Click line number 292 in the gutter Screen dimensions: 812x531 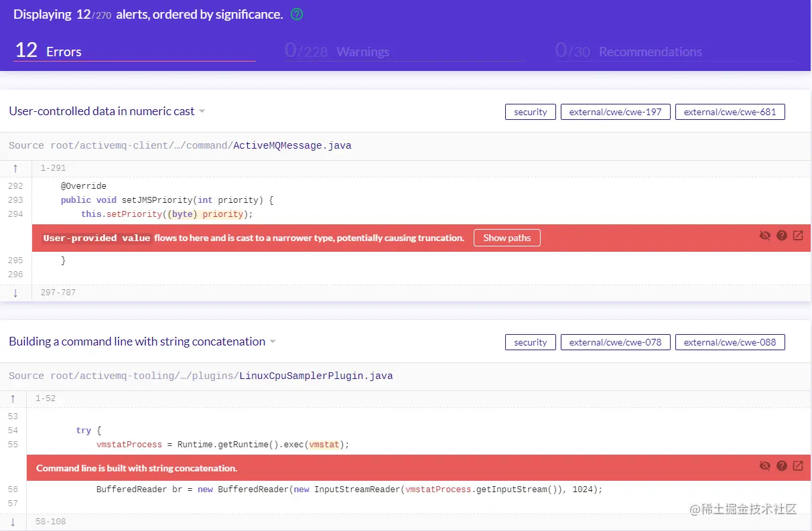[15, 186]
